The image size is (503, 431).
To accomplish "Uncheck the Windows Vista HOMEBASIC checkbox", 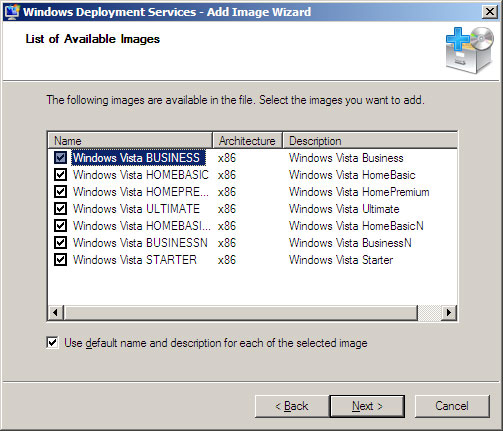I will [x=60, y=175].
